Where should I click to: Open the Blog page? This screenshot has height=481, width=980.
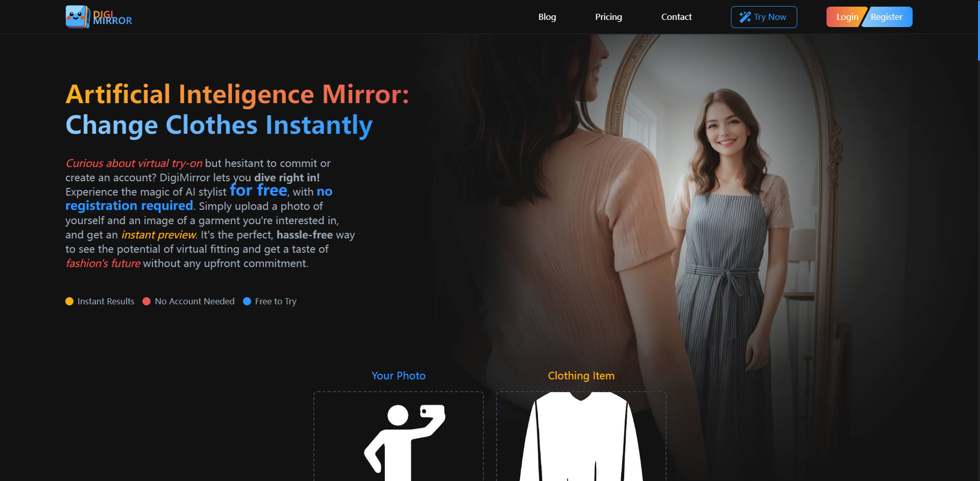pyautogui.click(x=547, y=17)
